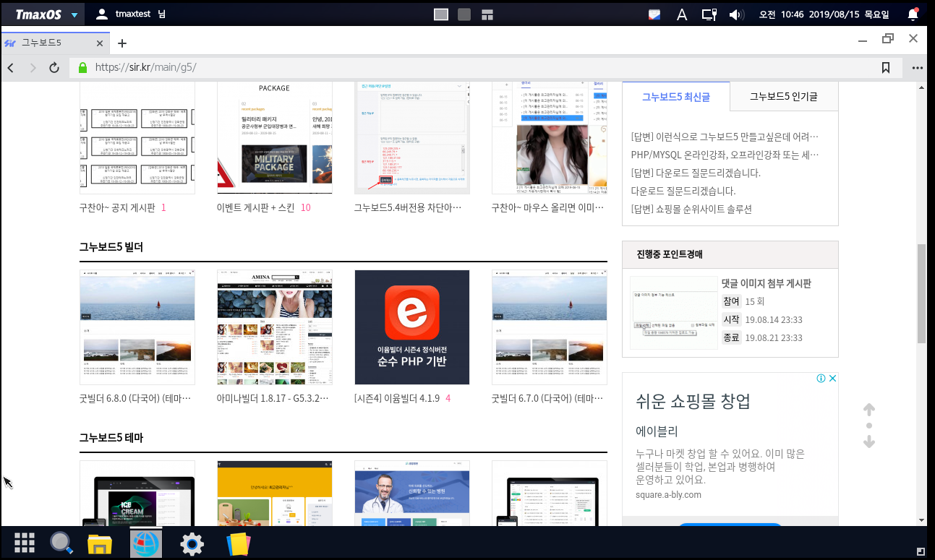
Task: Open the 이윰빌더 시즌4 thumbnail
Action: [x=411, y=327]
